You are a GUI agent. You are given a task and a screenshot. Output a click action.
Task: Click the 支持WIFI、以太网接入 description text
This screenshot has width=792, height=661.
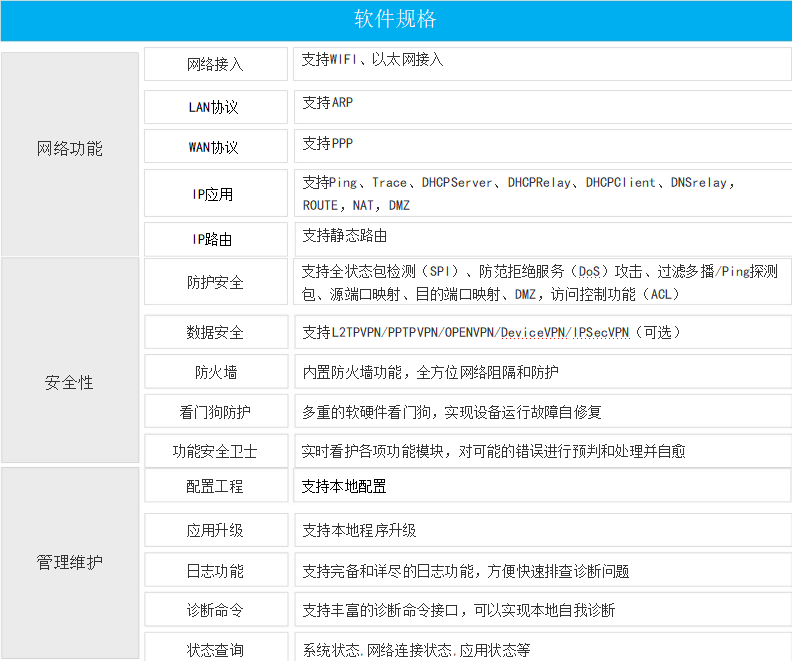tap(372, 60)
